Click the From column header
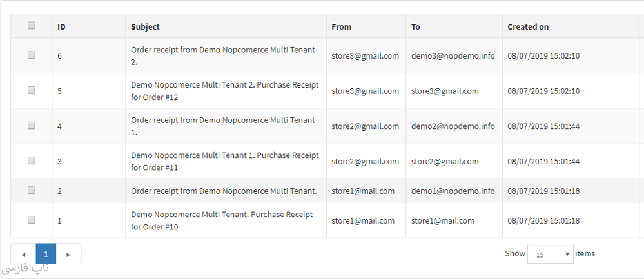The image size is (644, 279). (341, 27)
